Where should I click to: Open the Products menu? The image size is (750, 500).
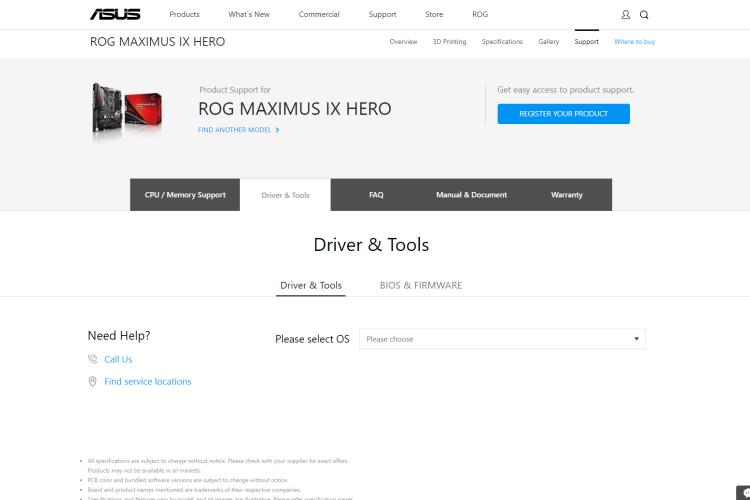point(184,14)
